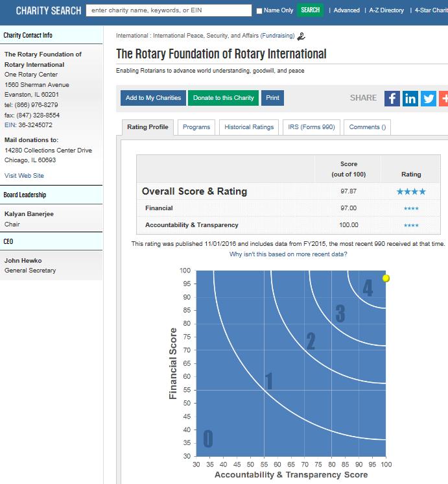
Task: Click 'Why isn't this based on more recent data?'
Action: [x=288, y=254]
